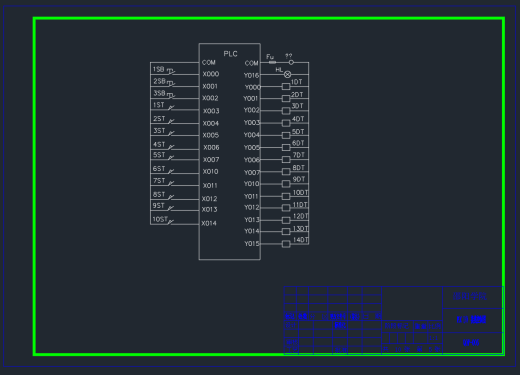This screenshot has width=520, height=375.
Task: Click the 8ST switch label
Action: [x=159, y=194]
